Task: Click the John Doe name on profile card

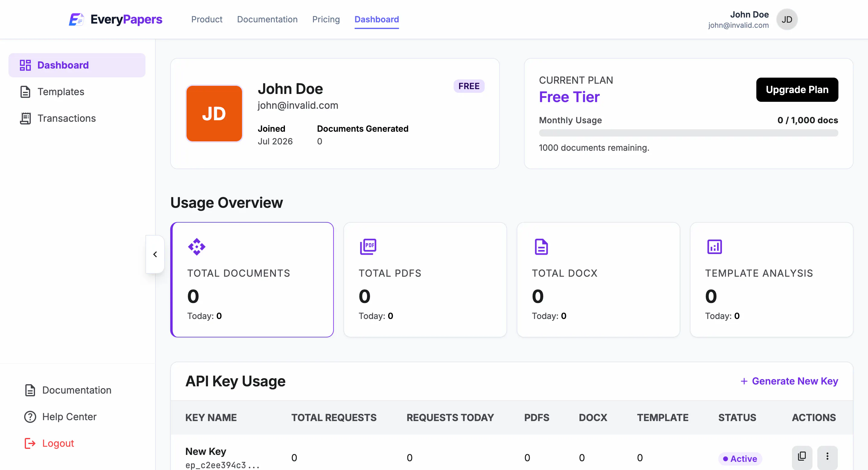Action: [290, 89]
